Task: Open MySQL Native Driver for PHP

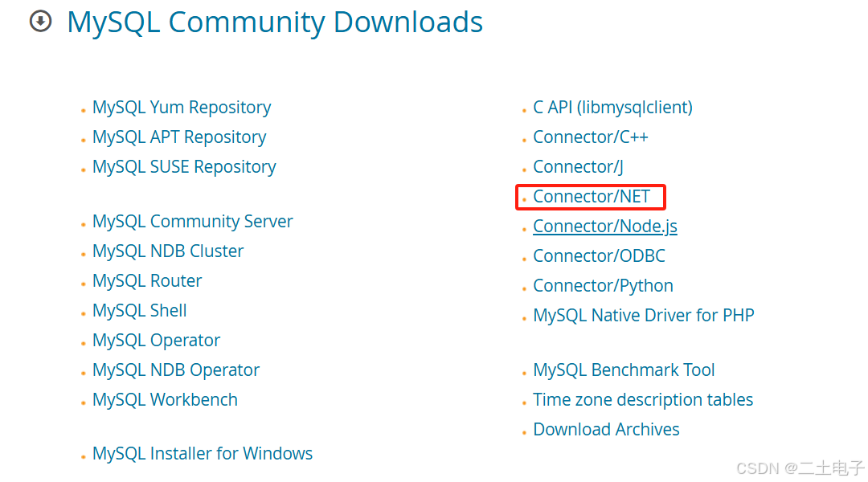Action: (644, 316)
